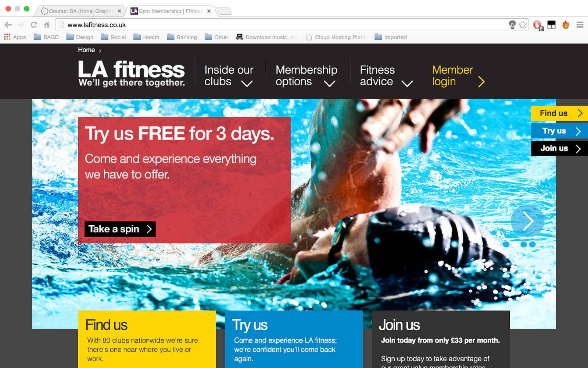Select the first carousel dot indicator
The image size is (588, 368).
coord(506,244)
